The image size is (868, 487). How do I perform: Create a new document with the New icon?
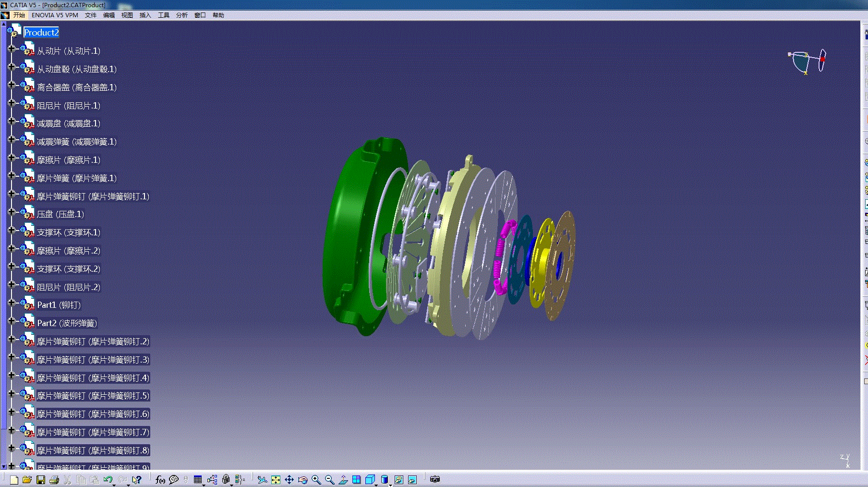tap(14, 479)
